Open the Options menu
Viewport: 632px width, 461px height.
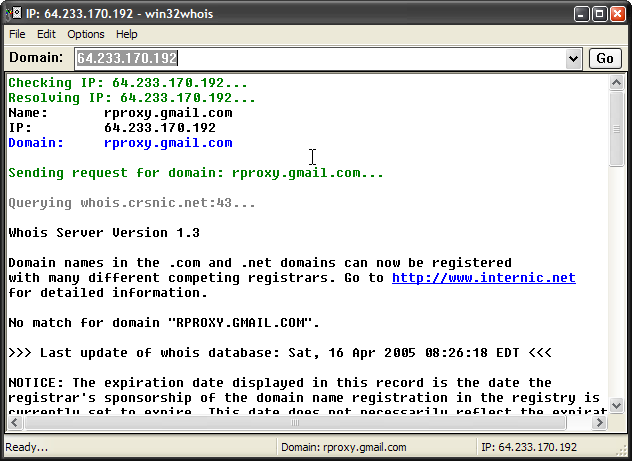(86, 34)
